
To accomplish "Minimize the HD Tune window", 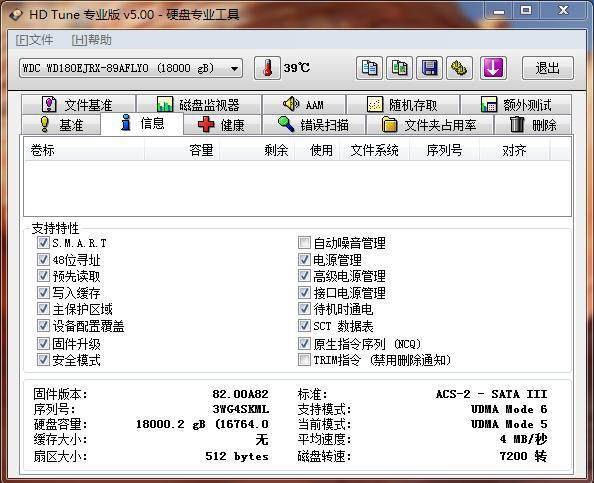I will (x=499, y=10).
